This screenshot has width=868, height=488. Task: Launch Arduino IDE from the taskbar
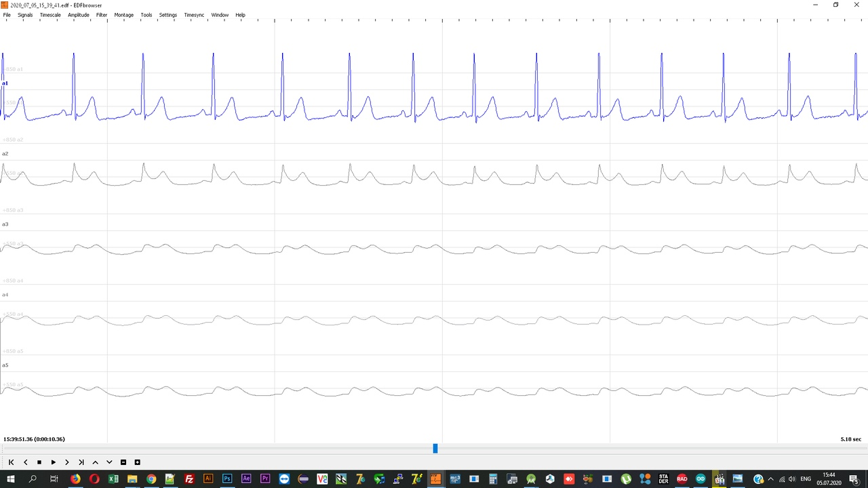(701, 479)
